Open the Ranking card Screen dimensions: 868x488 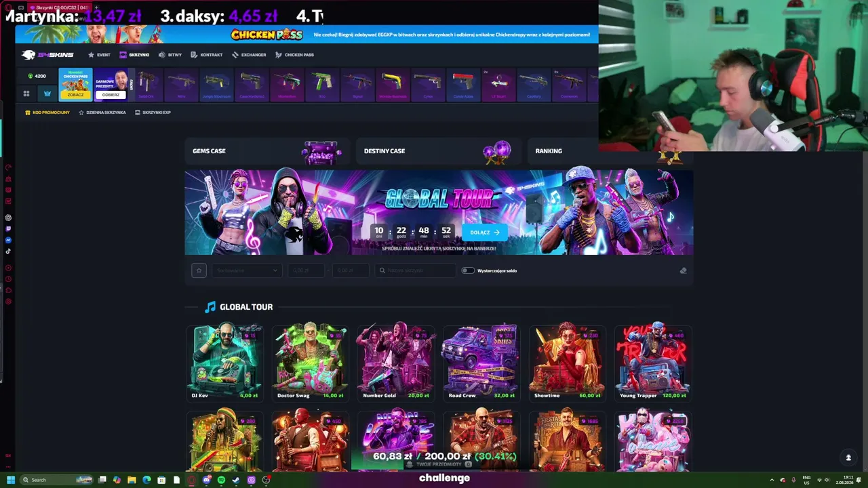[610, 151]
